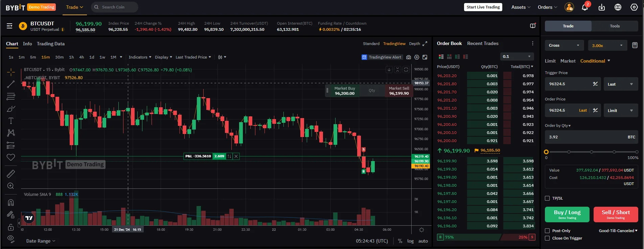Click the Market Buy 96,200.00 button
This screenshot has width=644, height=249.
345,91
